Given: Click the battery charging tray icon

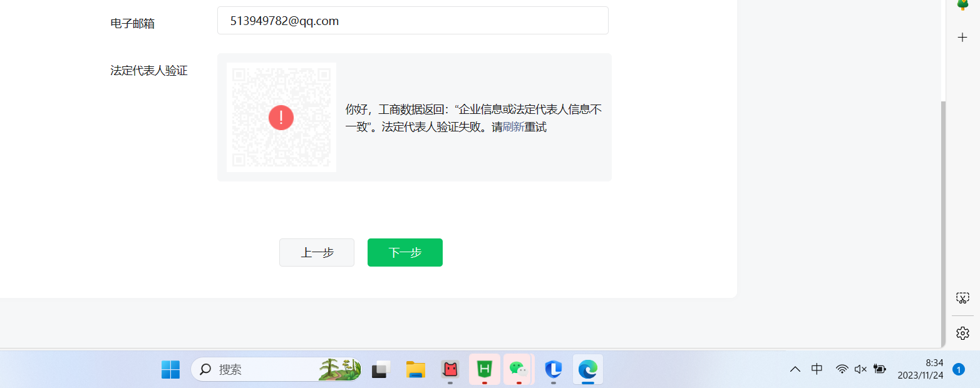Looking at the screenshot, I should click(880, 369).
